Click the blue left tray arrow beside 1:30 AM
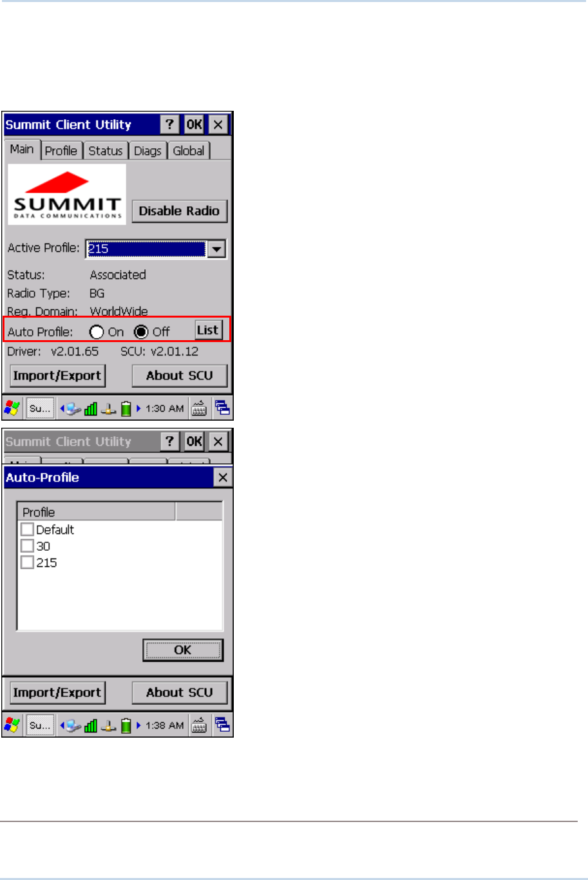588x880 pixels. click(62, 408)
